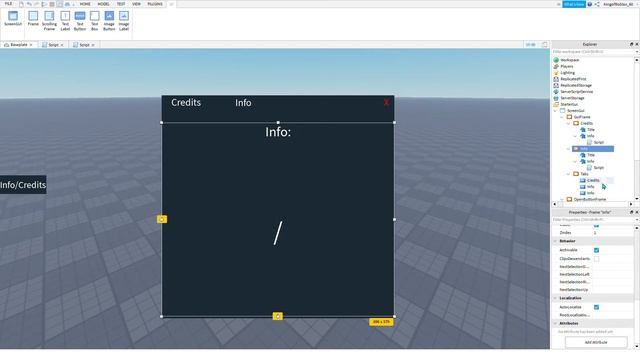Collapse the ScreenGui tree node

click(x=555, y=111)
